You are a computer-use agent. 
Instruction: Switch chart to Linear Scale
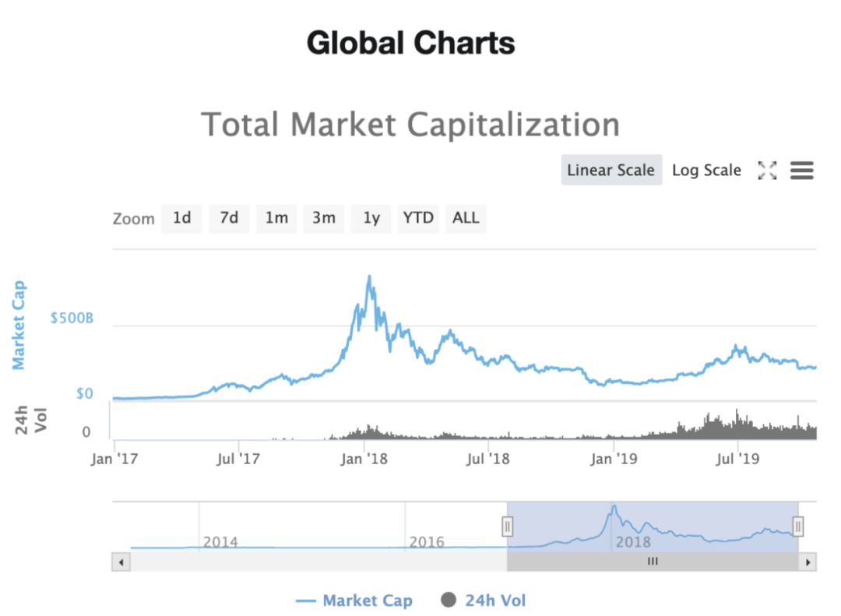(x=611, y=170)
